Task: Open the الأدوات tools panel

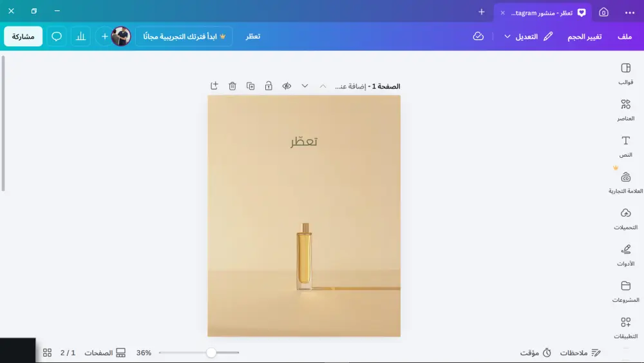Action: 625,255
